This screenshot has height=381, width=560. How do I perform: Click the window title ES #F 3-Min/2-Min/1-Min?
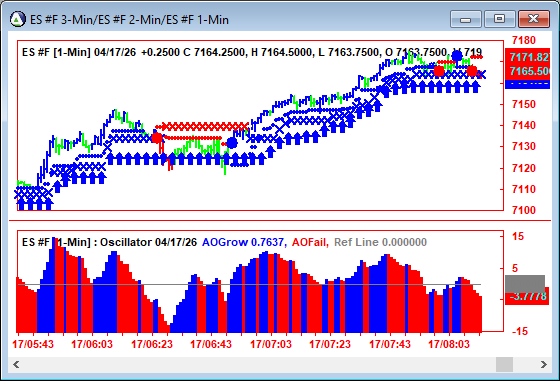coord(129,19)
